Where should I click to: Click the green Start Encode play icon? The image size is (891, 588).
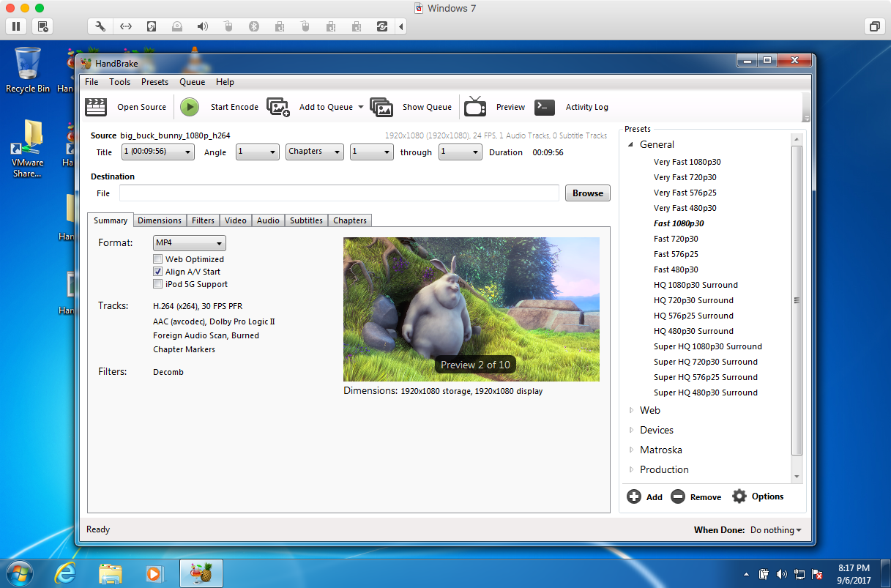click(190, 107)
